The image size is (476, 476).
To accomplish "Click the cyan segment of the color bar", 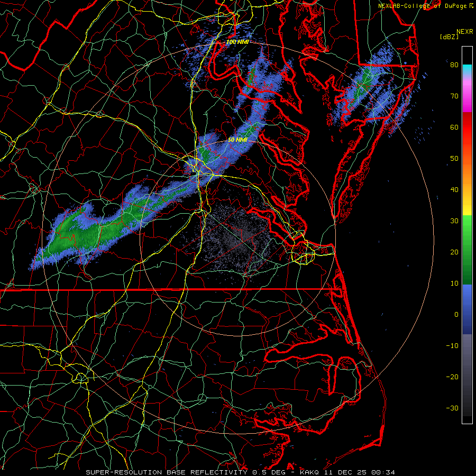I will [x=467, y=70].
